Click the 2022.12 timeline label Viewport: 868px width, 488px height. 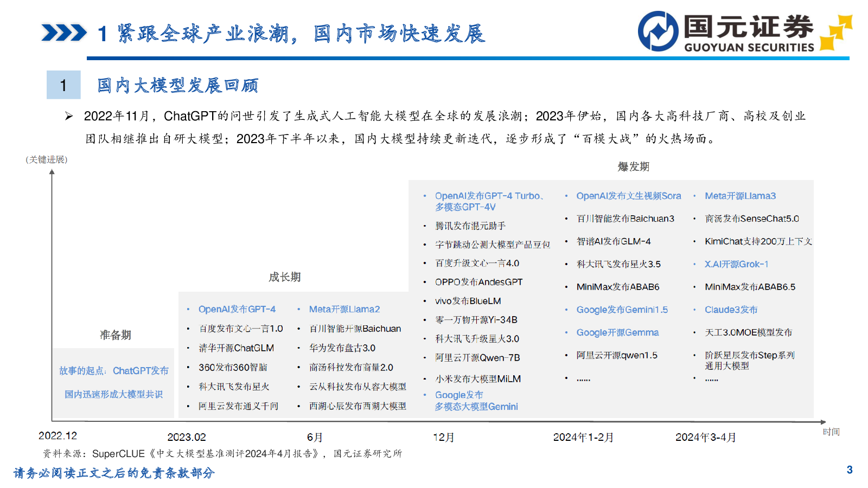(58, 436)
